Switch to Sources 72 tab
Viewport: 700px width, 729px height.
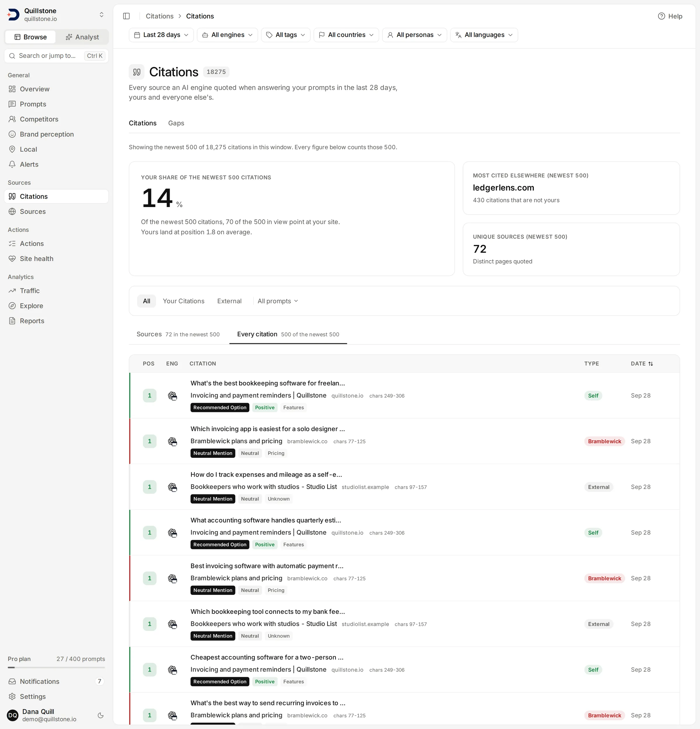click(178, 334)
